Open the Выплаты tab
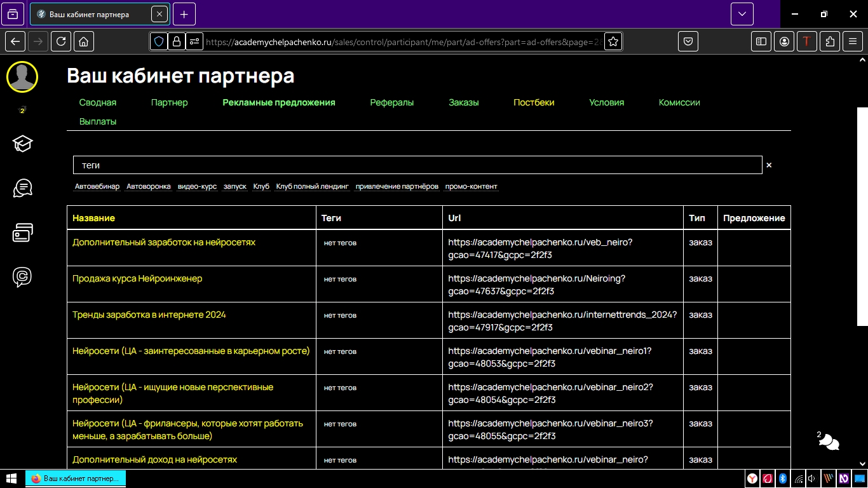 coord(98,121)
